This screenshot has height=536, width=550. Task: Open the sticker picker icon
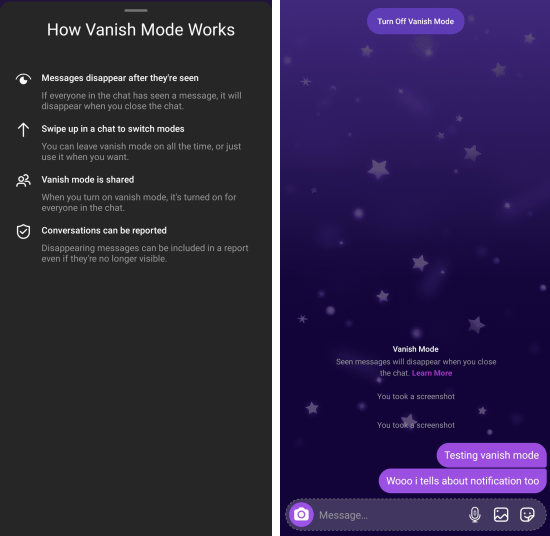(x=527, y=515)
